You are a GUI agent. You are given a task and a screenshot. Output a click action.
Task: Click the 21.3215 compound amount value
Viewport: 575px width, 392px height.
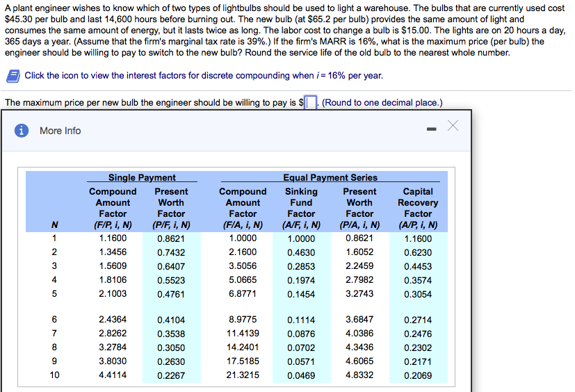pyautogui.click(x=243, y=375)
